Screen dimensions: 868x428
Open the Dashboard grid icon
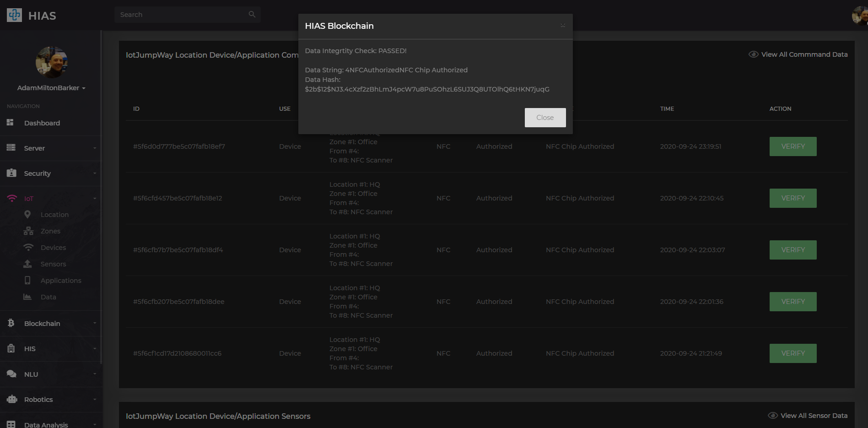click(x=10, y=123)
